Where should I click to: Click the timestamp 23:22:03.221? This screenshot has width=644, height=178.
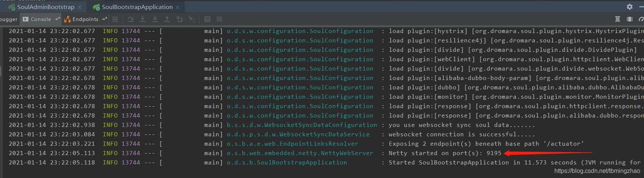[72, 144]
